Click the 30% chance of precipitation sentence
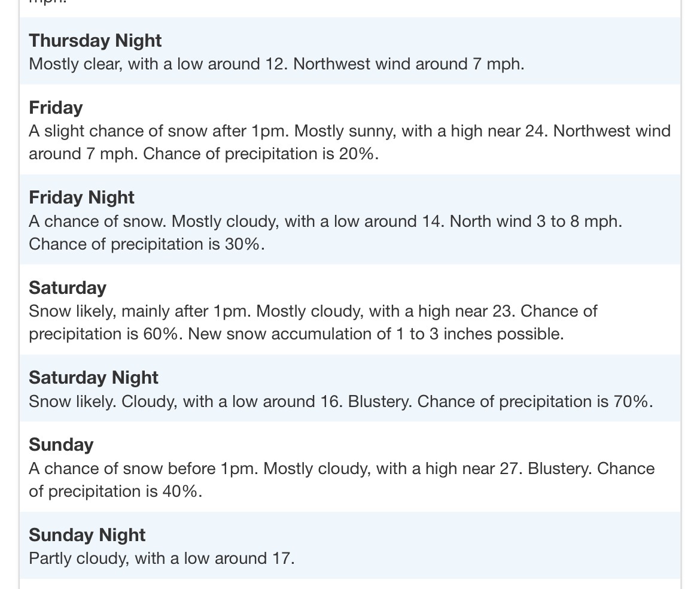700x589 pixels. tap(146, 244)
